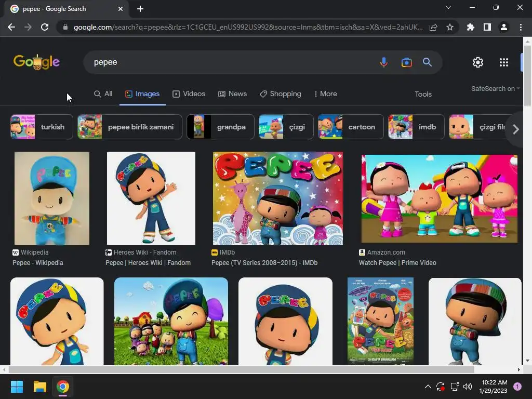Viewport: 532px width, 399px height.
Task: Click scrollbar down arrow at right edge
Action: coord(527,361)
